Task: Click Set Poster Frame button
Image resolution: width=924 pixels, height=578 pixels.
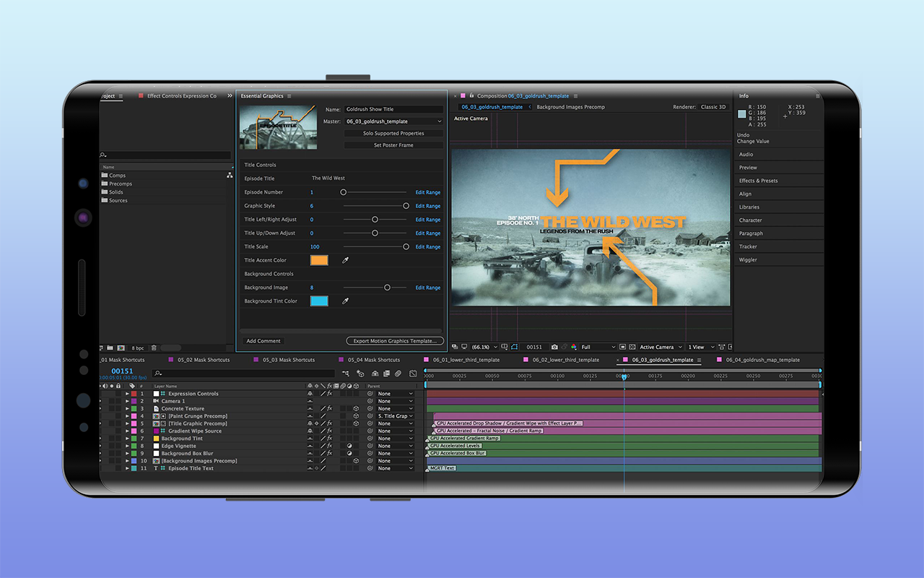Action: (x=393, y=145)
